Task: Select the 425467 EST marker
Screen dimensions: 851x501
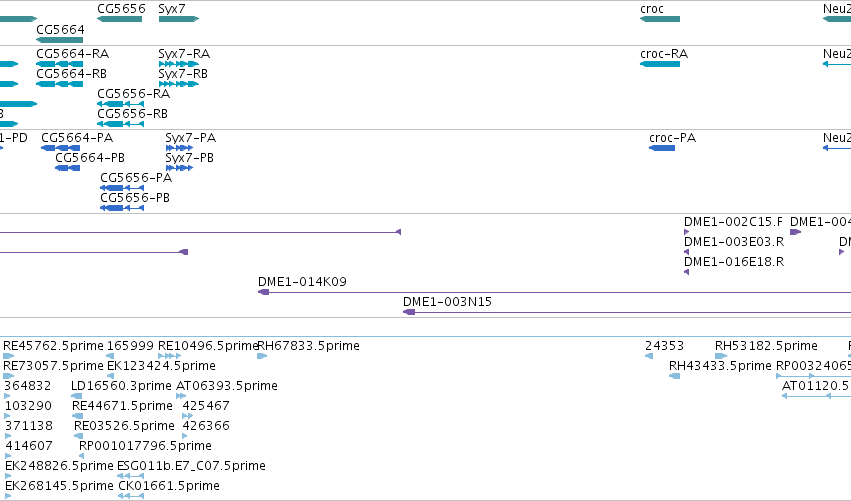Action: click(x=188, y=417)
